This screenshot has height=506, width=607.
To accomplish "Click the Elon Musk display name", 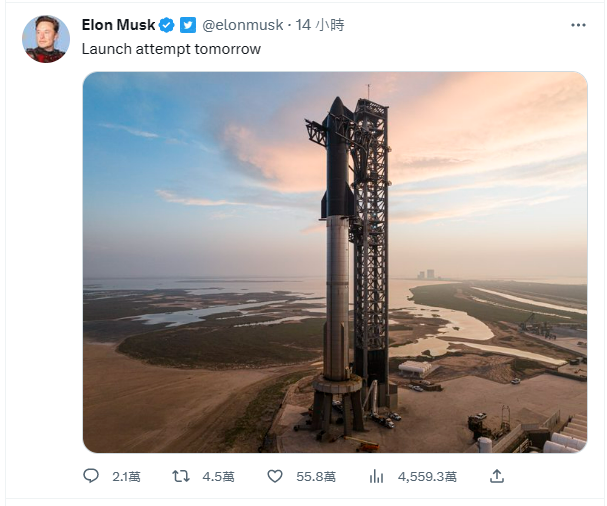I will [118, 25].
